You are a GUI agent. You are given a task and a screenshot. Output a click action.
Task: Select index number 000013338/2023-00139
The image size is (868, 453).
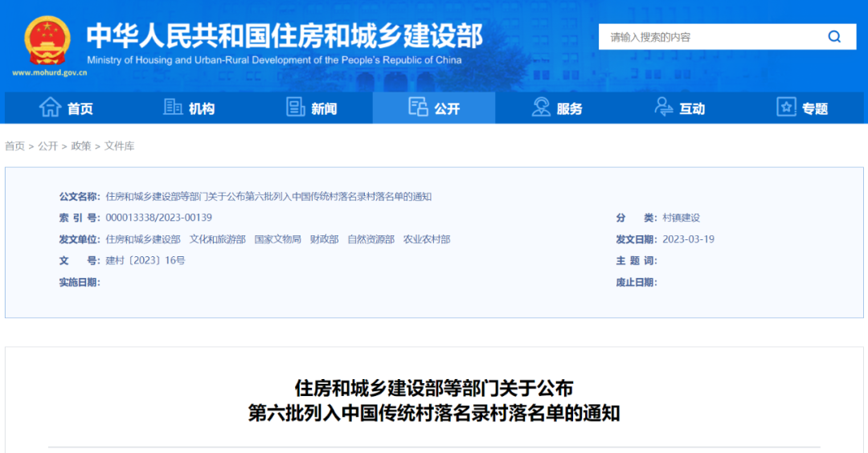pyautogui.click(x=159, y=218)
